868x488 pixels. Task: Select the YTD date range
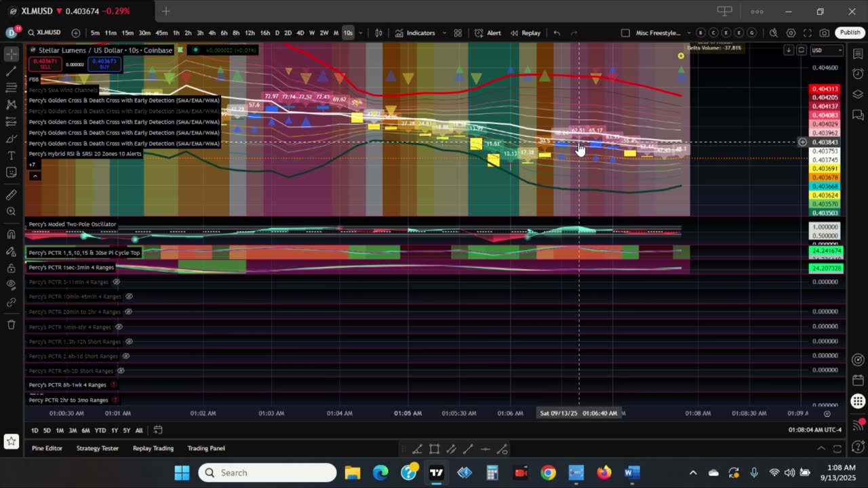(x=100, y=430)
